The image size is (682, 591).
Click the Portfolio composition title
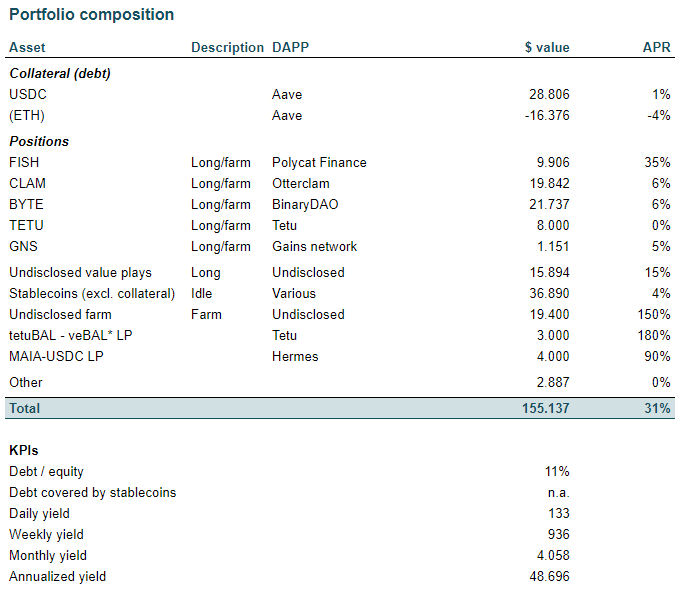[x=91, y=15]
